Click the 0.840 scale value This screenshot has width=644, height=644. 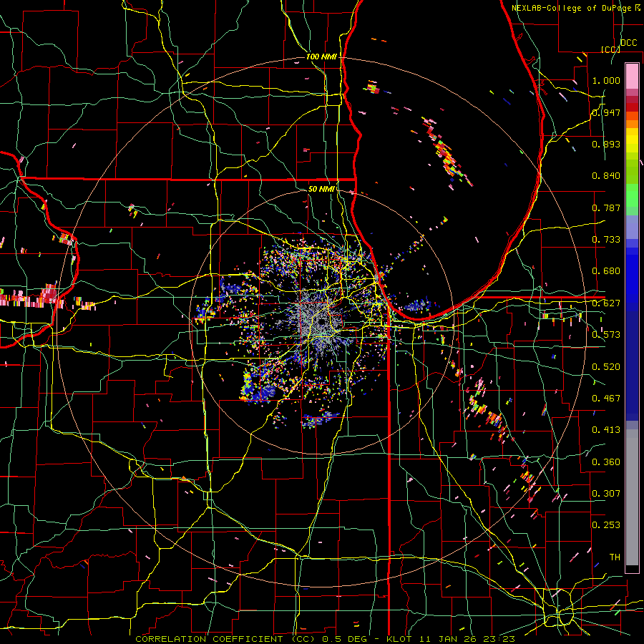[606, 175]
